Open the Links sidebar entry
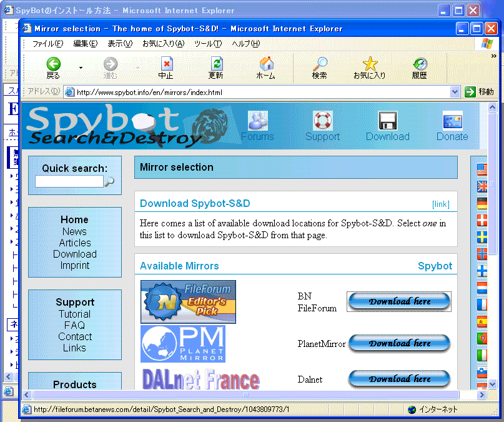 pyautogui.click(x=74, y=348)
